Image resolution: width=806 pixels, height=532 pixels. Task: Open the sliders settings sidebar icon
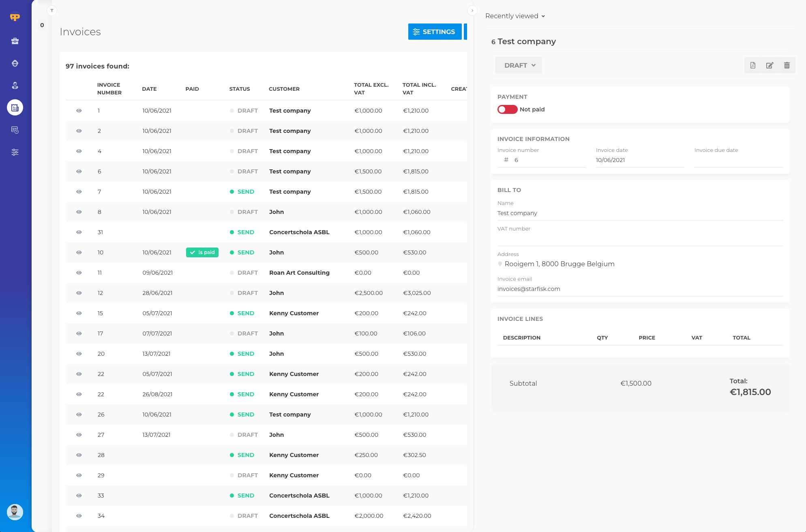point(15,152)
